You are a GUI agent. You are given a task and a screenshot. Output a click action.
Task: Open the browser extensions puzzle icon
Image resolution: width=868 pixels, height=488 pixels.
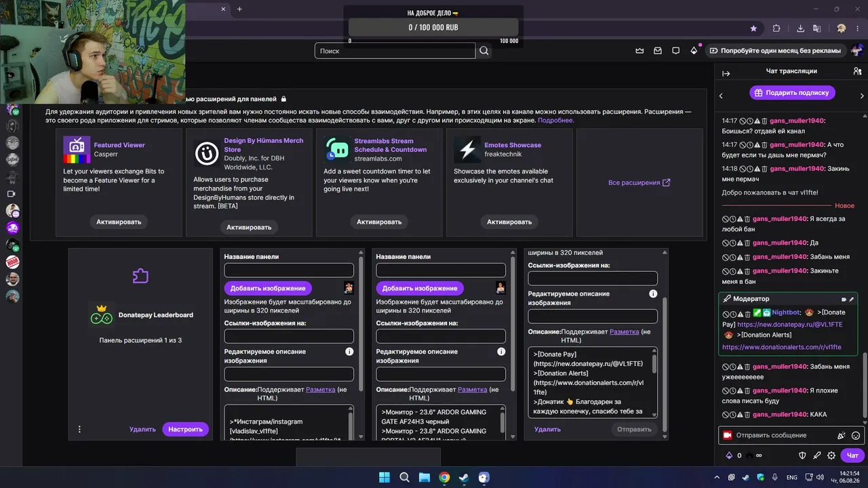tap(776, 28)
